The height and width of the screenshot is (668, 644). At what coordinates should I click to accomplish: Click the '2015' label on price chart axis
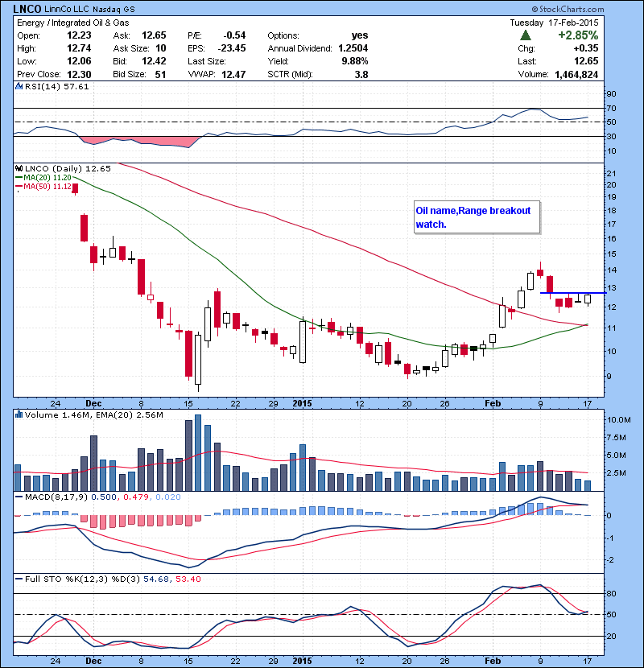[x=302, y=403]
